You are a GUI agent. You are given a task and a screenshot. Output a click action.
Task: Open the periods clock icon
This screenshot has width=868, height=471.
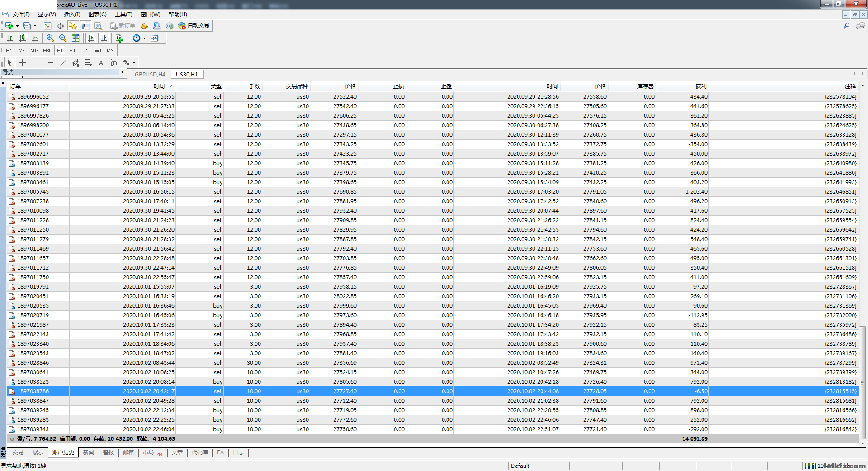[x=137, y=38]
